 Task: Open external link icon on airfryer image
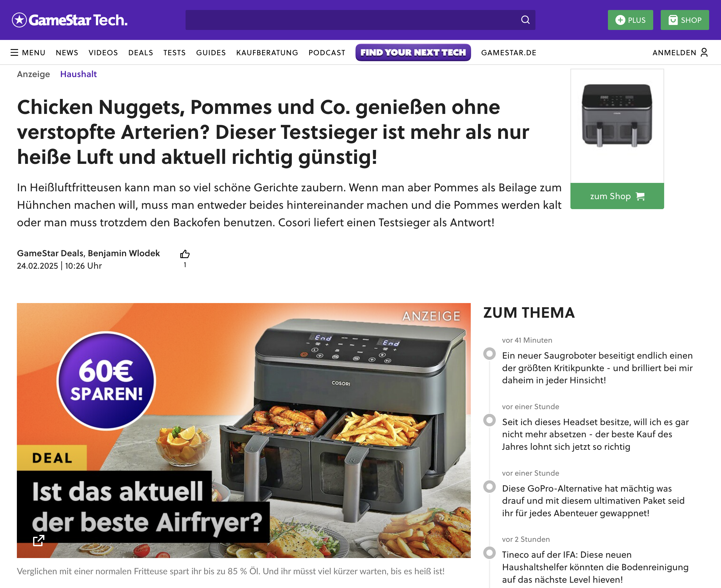pyautogui.click(x=39, y=540)
